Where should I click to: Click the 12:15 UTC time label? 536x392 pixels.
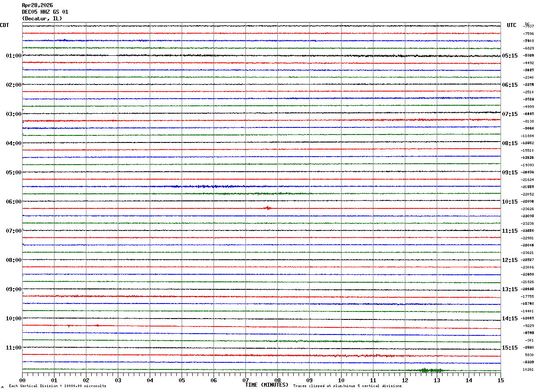tap(510, 260)
